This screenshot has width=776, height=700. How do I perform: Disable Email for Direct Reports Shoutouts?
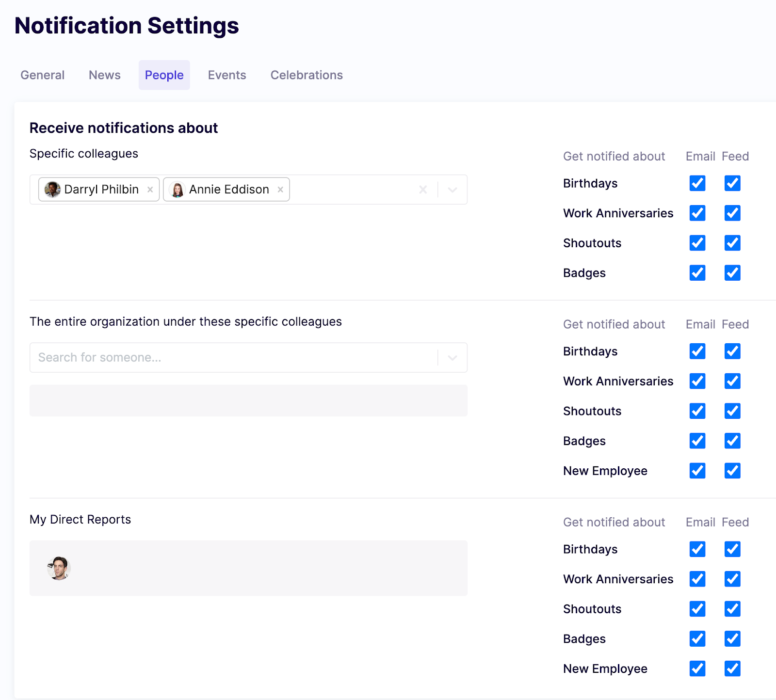point(697,609)
